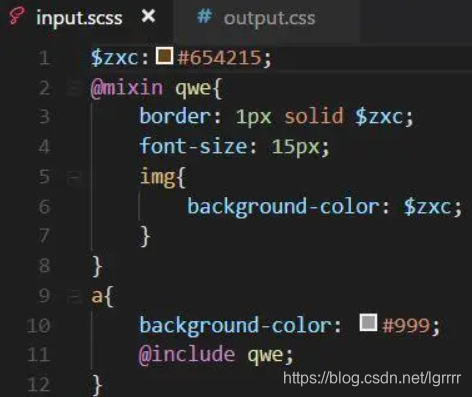Open color picker for #999 swatch
Image resolution: width=472 pixels, height=397 pixels.
tap(368, 322)
